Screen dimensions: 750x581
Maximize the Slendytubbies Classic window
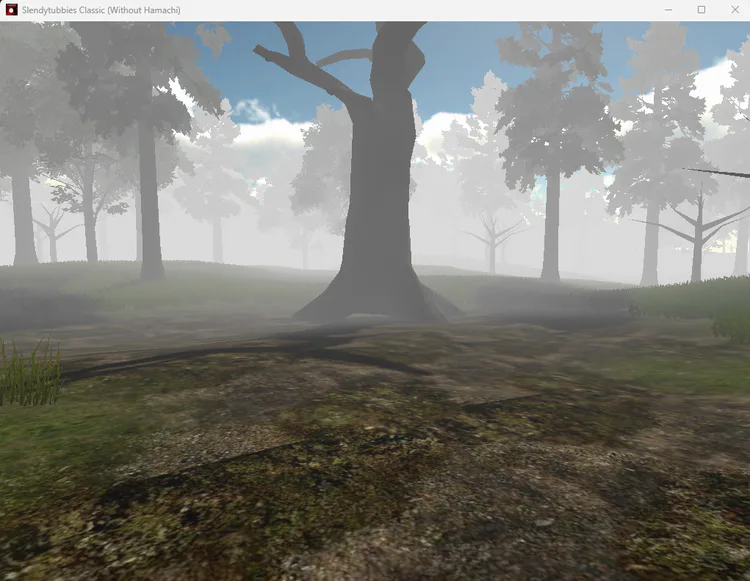pos(701,10)
